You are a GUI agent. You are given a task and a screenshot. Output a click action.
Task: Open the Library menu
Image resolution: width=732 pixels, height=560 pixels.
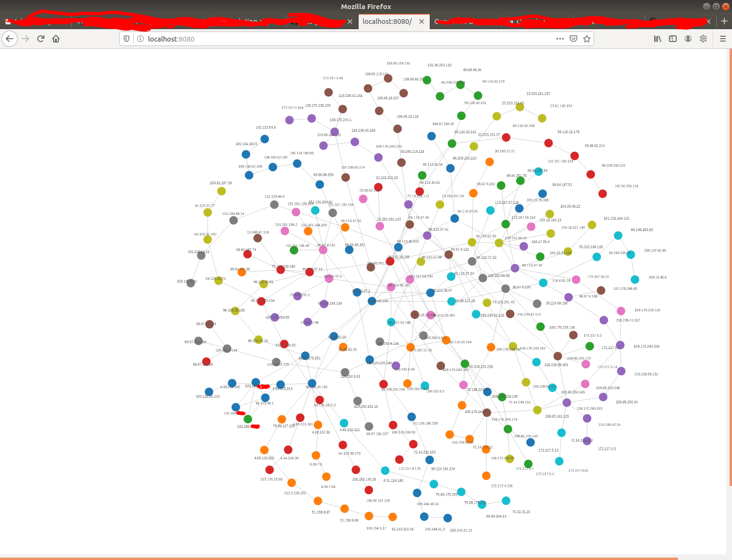pos(658,39)
